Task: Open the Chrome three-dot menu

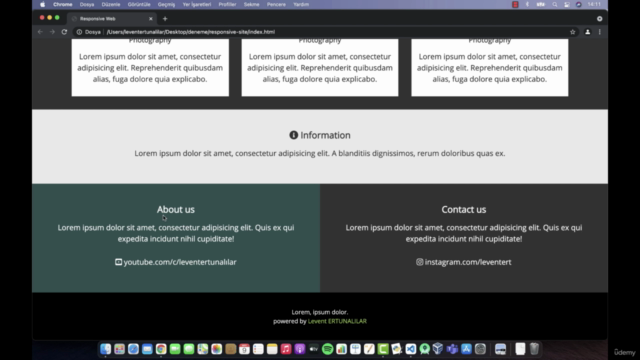Action: pos(600,32)
